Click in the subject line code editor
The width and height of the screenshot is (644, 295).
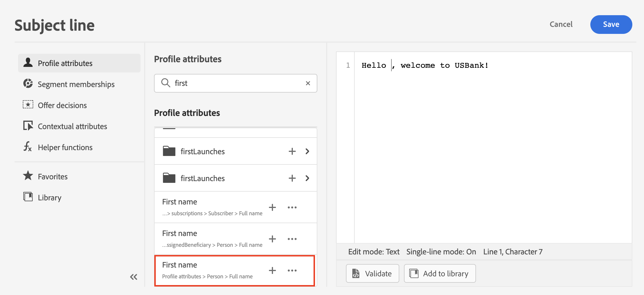493,147
